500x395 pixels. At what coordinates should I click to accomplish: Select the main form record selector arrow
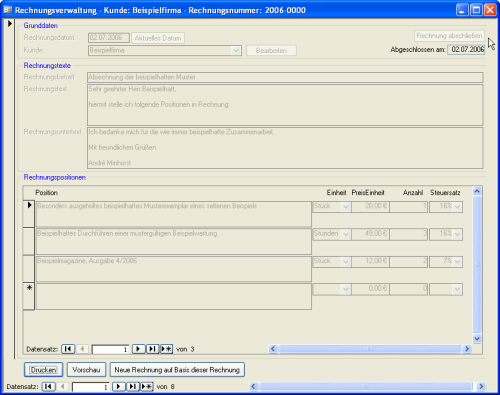(10, 24)
